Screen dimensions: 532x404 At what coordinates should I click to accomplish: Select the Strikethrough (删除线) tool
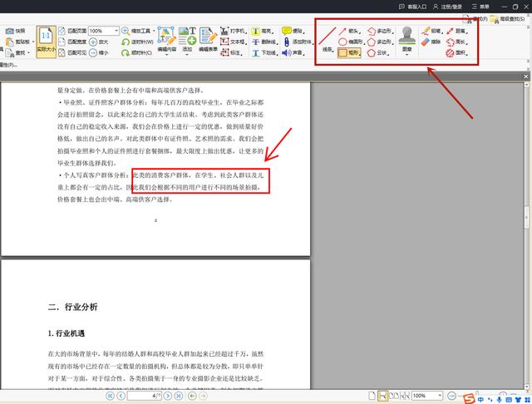[x=264, y=42]
